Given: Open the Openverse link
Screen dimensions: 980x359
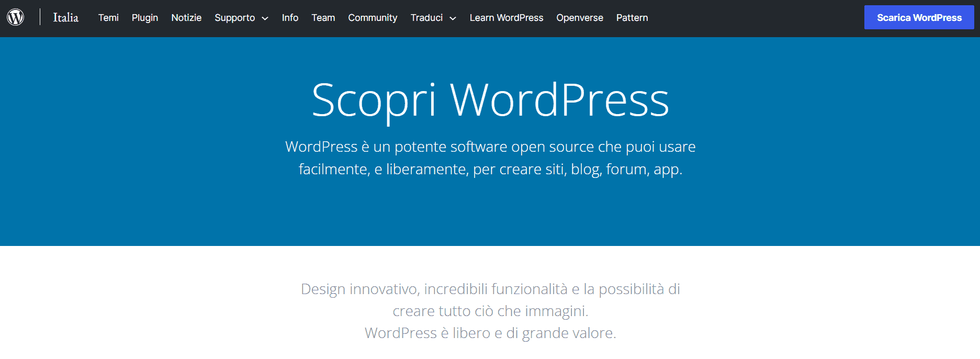Looking at the screenshot, I should [x=580, y=18].
